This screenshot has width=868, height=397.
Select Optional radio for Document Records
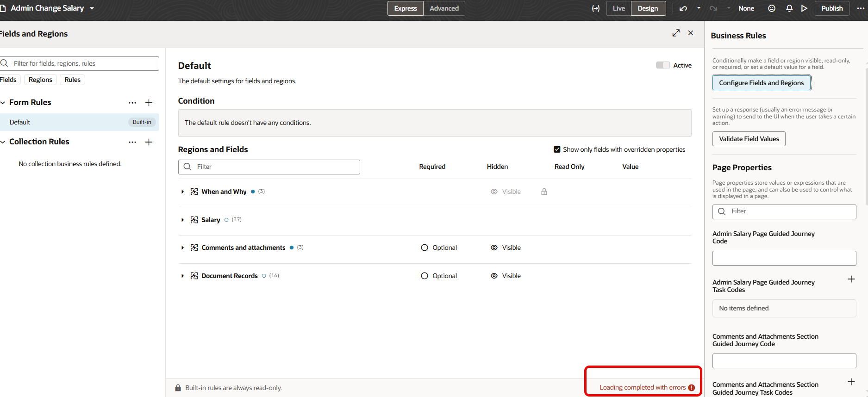(x=425, y=276)
